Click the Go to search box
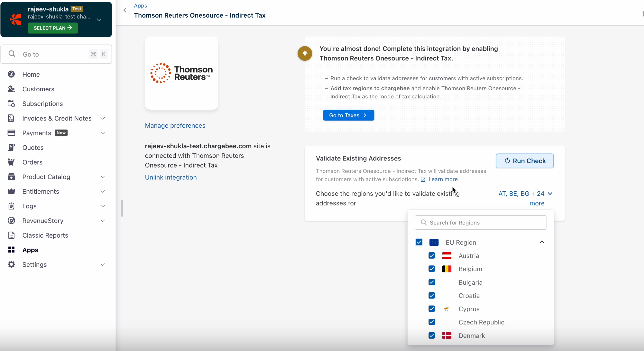This screenshot has width=644, height=351. [56, 54]
